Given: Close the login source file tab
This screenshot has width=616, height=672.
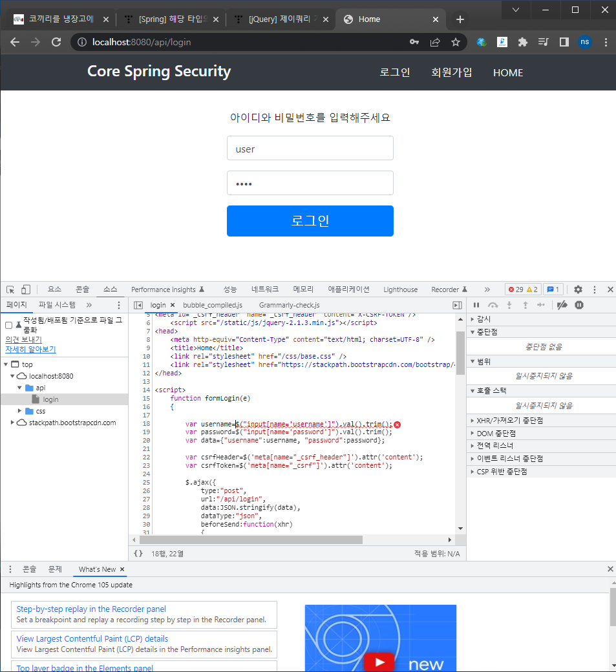Looking at the screenshot, I should click(173, 305).
